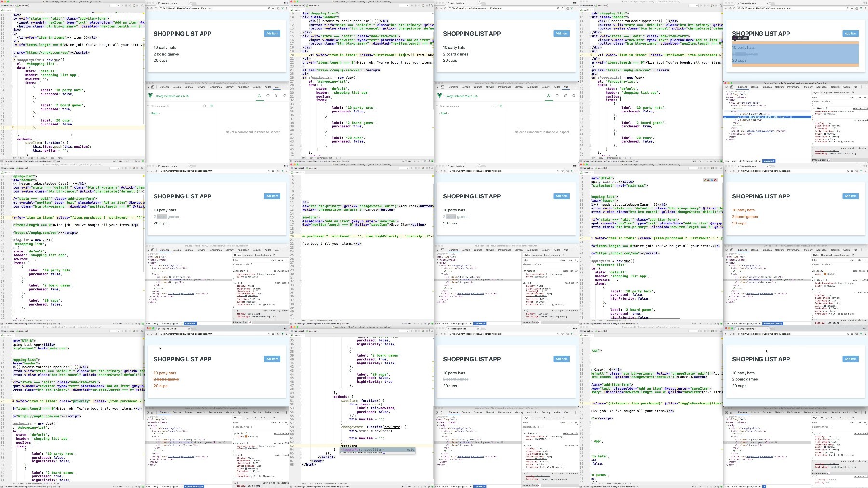Open Network tab in top-middle screenshot devtools
868x488 pixels.
[x=490, y=87]
